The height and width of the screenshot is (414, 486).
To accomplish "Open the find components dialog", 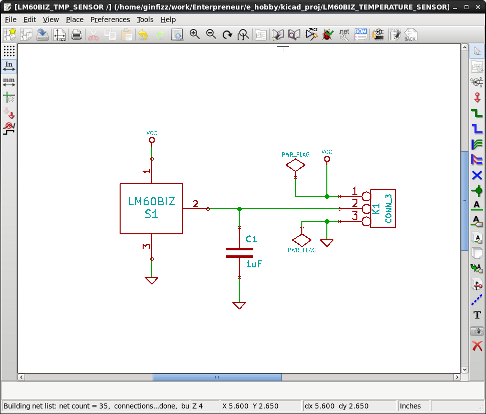I will point(177,34).
